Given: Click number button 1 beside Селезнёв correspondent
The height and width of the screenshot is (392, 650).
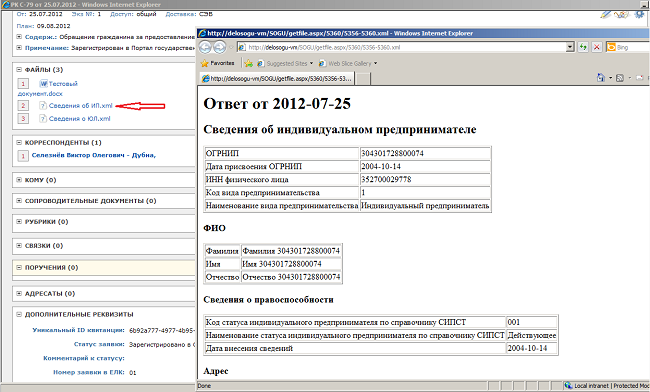Looking at the screenshot, I should (23, 156).
